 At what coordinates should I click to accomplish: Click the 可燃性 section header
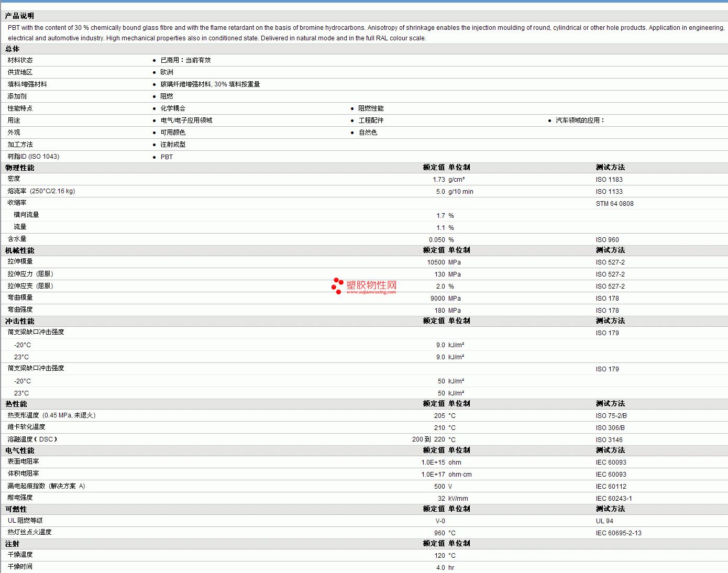coord(16,509)
